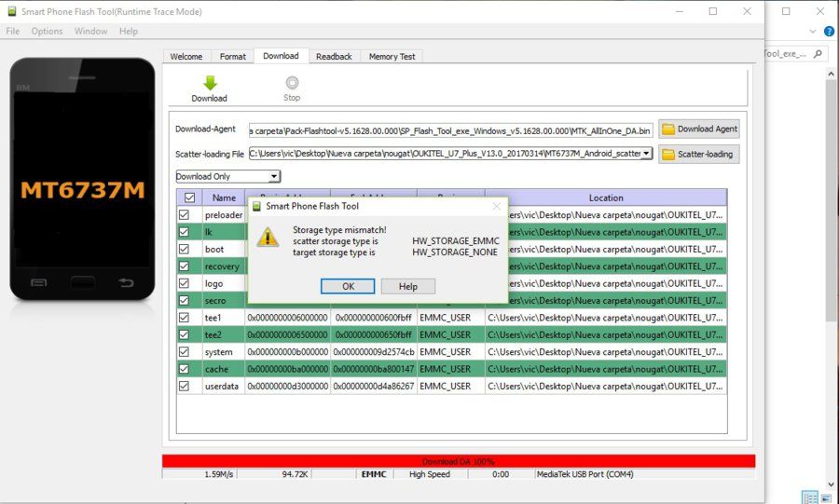Click the background window Tool_exe search box
Viewport: 839px width, 504px height.
tap(795, 53)
